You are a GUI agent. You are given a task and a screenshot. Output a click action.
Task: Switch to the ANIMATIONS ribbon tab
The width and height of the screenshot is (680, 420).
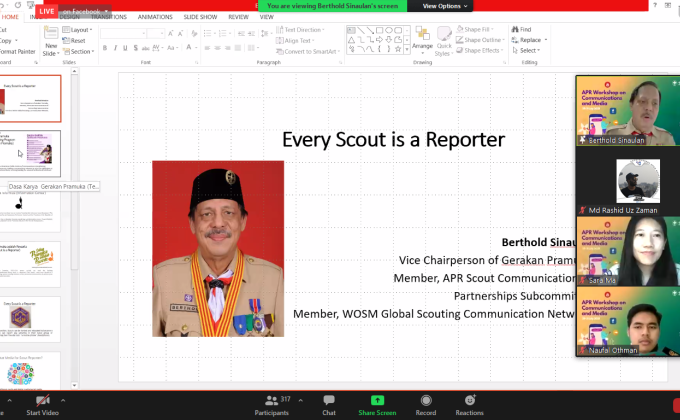click(x=154, y=17)
